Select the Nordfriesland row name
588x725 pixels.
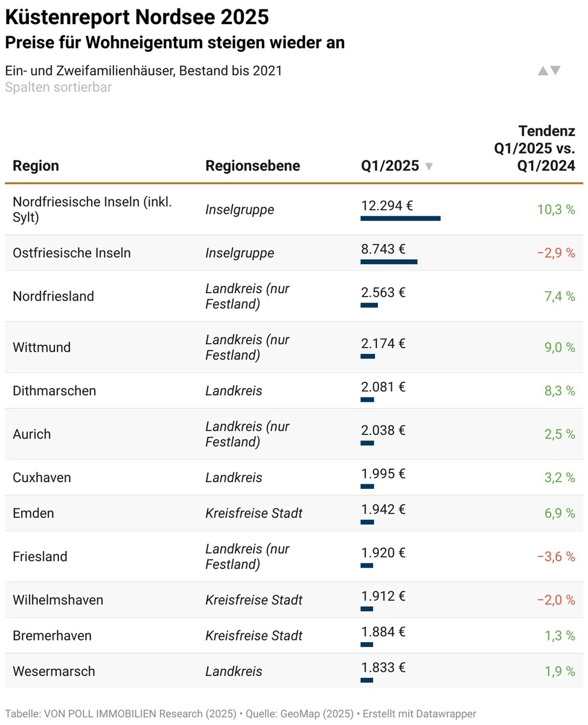53,296
